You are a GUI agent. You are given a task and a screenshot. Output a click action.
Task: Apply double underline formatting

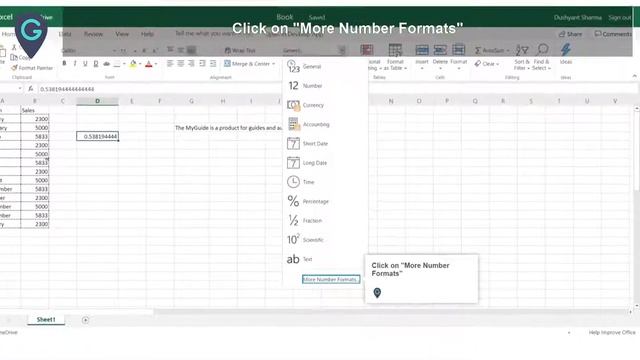coord(96,64)
